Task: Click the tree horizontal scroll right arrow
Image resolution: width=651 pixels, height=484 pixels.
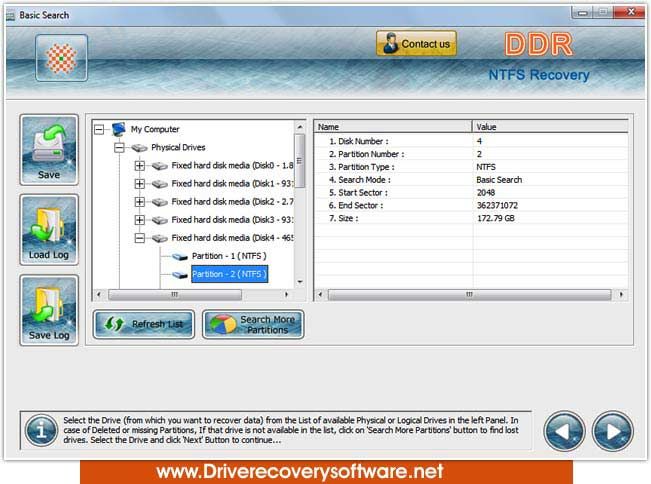Action: tap(286, 294)
